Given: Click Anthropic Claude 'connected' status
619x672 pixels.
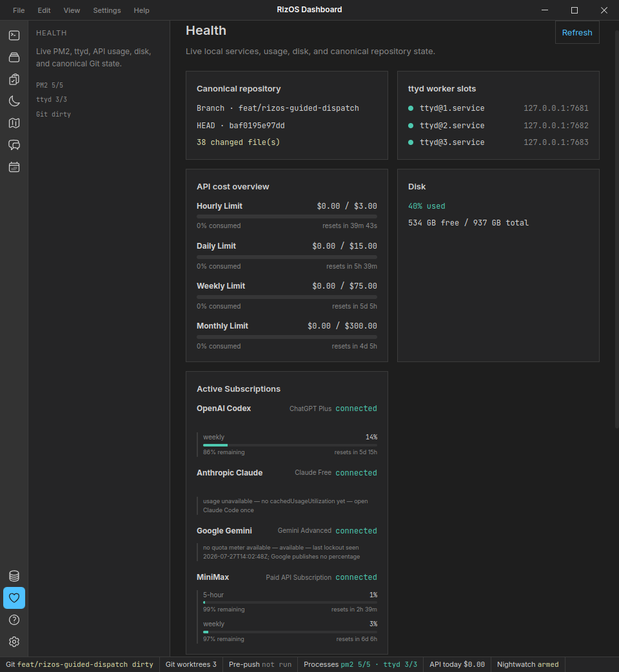Looking at the screenshot, I should coord(356,473).
